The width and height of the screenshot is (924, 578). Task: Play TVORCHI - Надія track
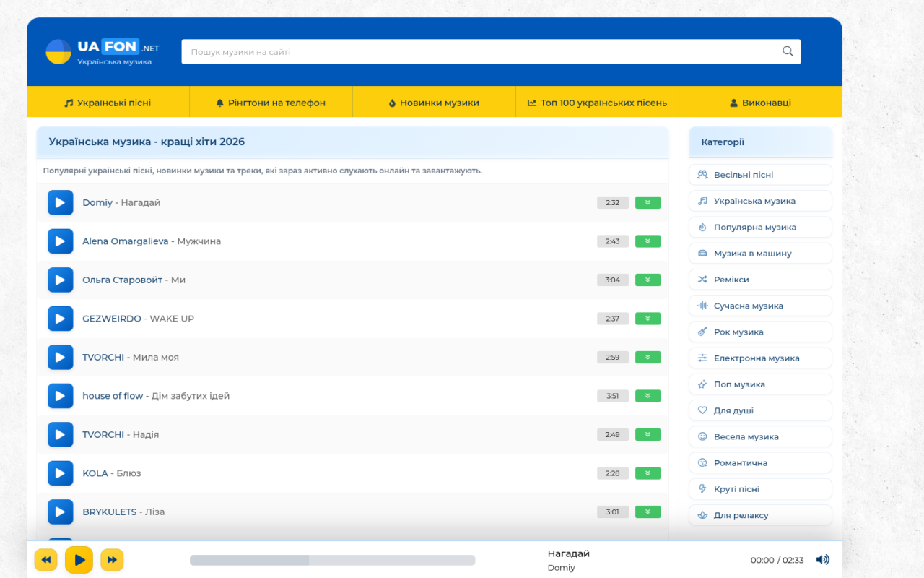coord(61,435)
